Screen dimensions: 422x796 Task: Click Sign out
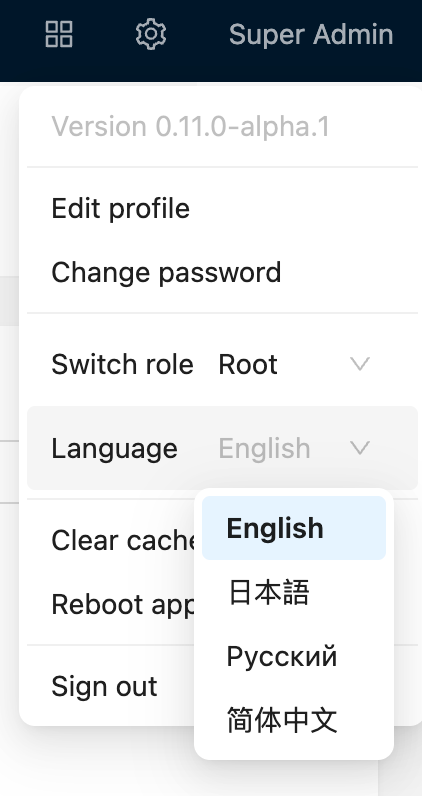point(104,686)
